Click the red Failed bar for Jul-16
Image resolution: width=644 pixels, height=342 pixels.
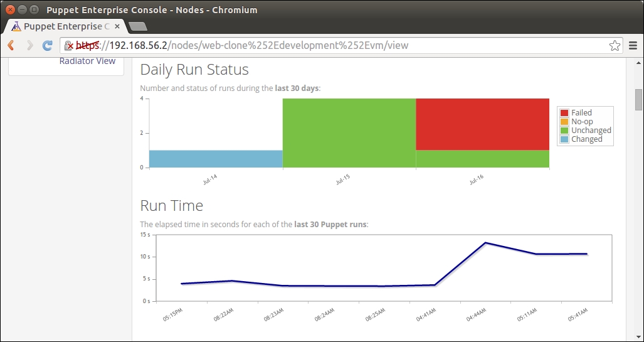482,124
